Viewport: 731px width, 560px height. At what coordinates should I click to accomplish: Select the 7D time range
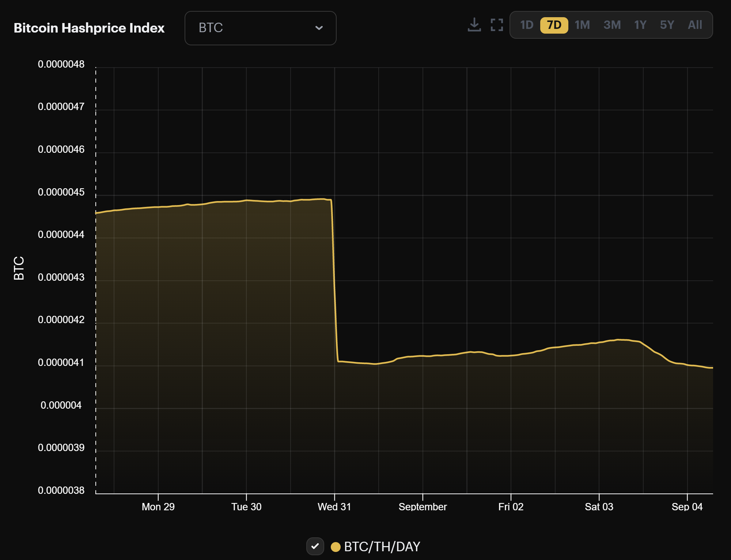[554, 25]
